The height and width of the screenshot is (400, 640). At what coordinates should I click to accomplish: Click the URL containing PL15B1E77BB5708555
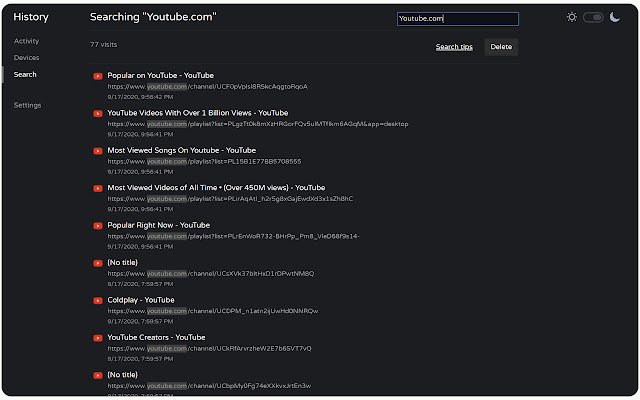coord(204,161)
